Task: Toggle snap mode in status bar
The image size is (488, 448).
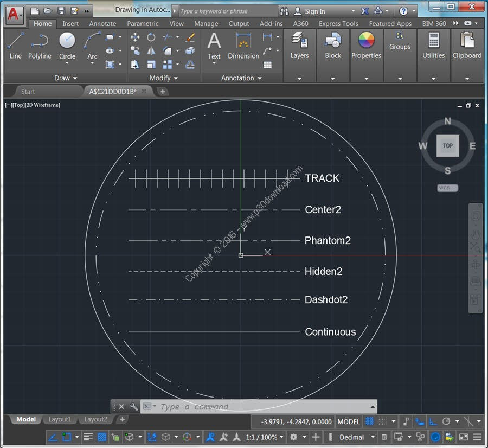Action: coord(382,421)
